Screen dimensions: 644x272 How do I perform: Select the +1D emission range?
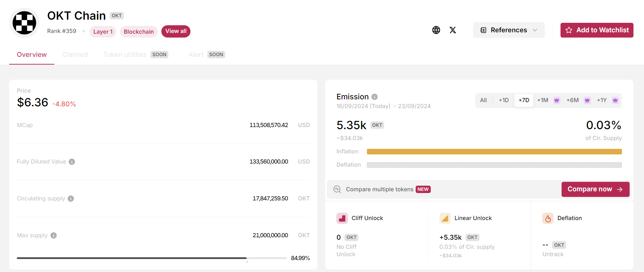click(504, 100)
